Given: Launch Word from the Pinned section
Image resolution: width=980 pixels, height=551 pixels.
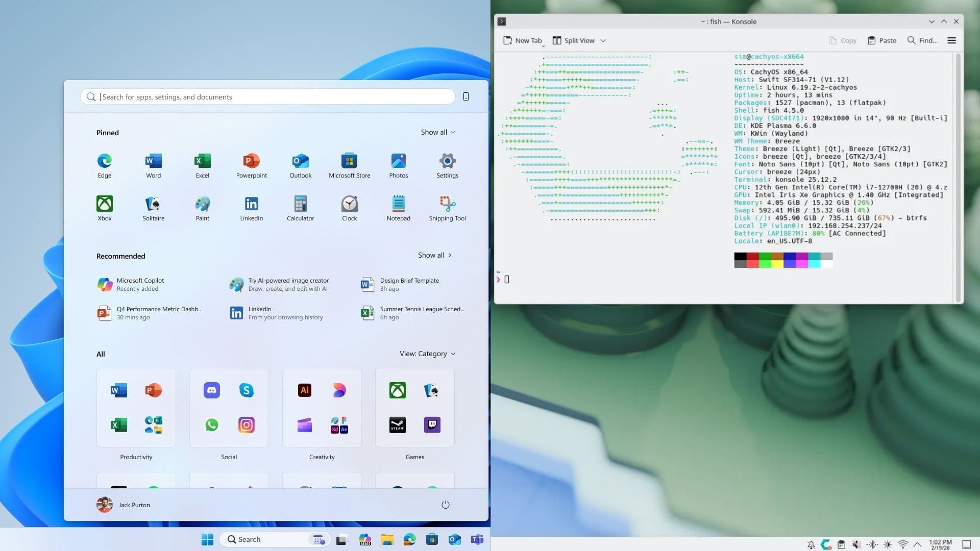Looking at the screenshot, I should pos(153,166).
